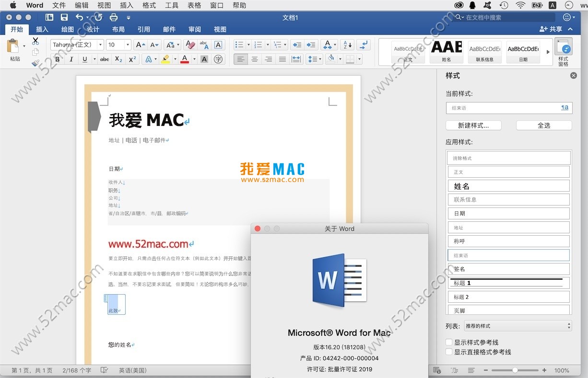Cut selection with the scissors icon
Viewport: 588px width, 378px height.
(35, 41)
